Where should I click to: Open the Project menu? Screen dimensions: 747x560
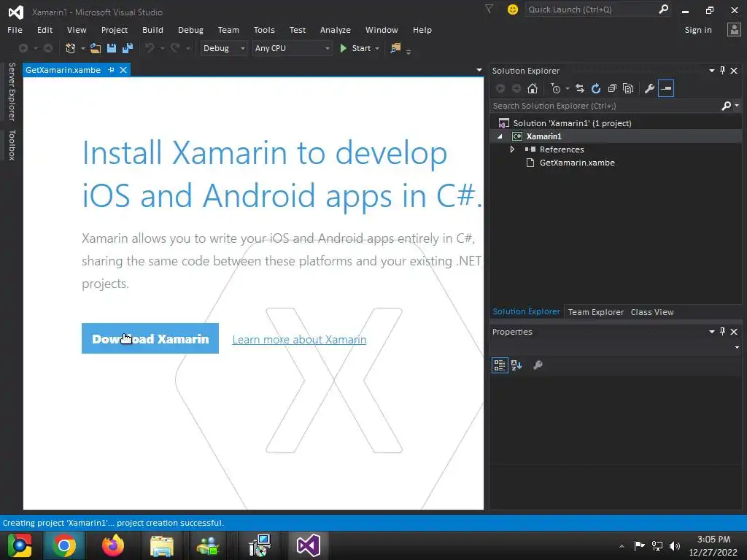pos(115,30)
